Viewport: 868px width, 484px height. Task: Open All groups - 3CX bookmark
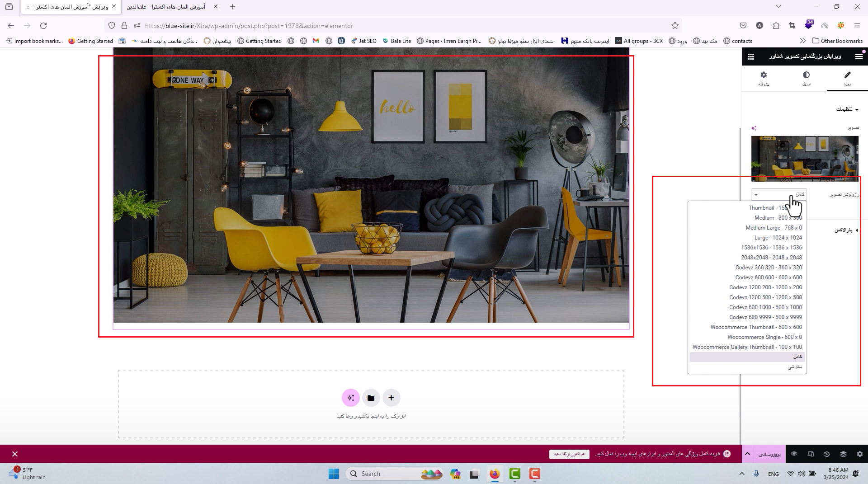pyautogui.click(x=639, y=41)
